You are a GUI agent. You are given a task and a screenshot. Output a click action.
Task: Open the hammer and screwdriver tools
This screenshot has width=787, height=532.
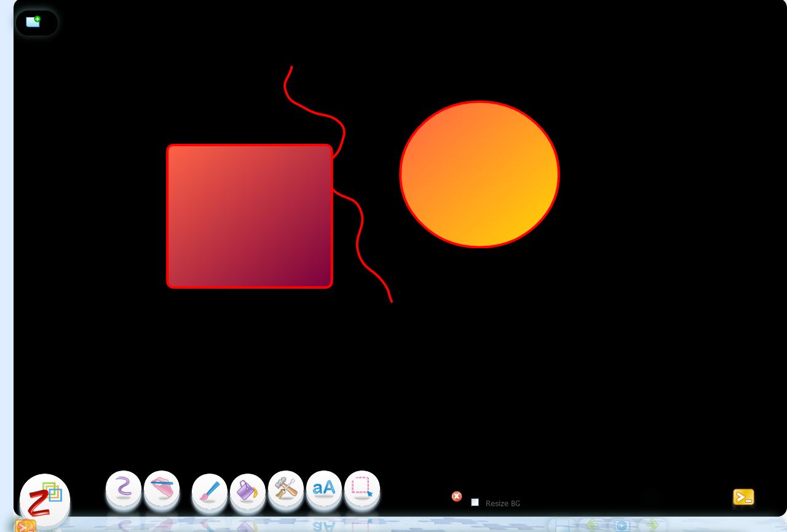click(x=286, y=488)
